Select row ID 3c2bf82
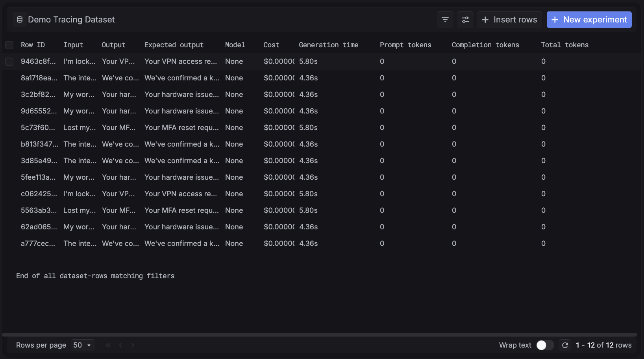This screenshot has height=359, width=644. [x=38, y=95]
